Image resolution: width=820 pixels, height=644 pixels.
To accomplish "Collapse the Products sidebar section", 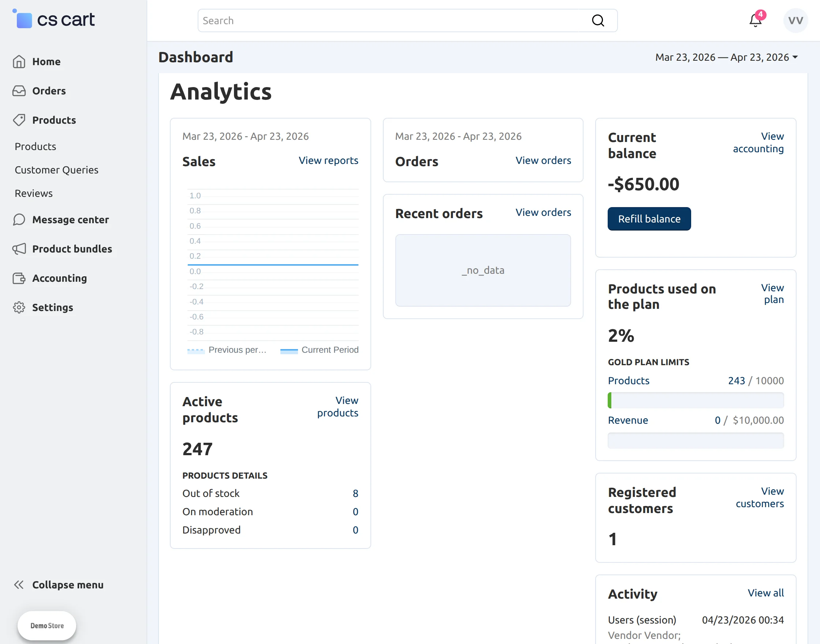I will point(54,120).
